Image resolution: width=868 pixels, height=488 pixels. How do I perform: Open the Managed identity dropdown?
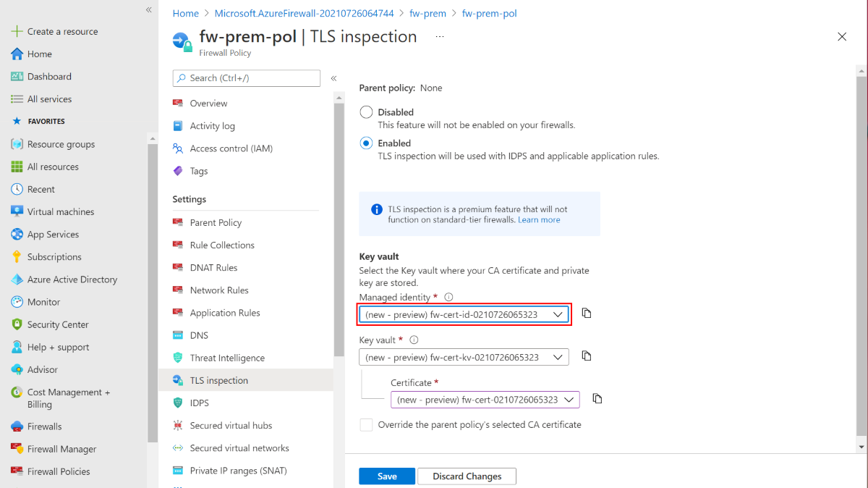click(464, 314)
